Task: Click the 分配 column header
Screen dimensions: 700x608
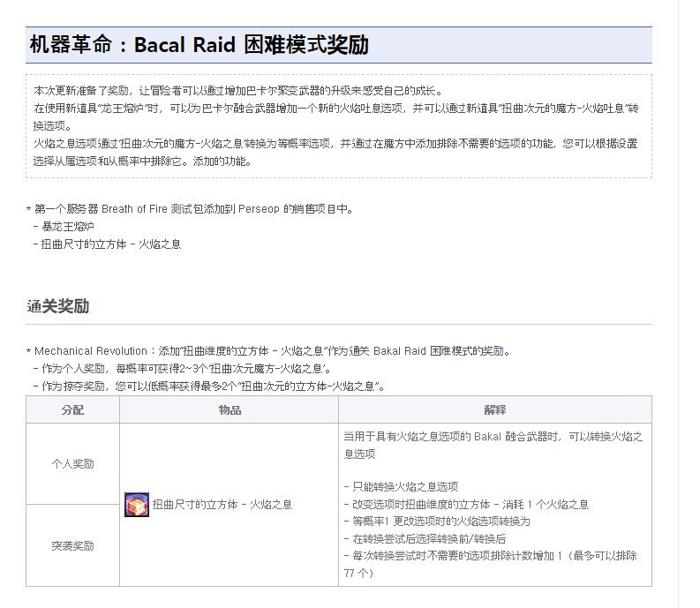Action: coord(72,410)
